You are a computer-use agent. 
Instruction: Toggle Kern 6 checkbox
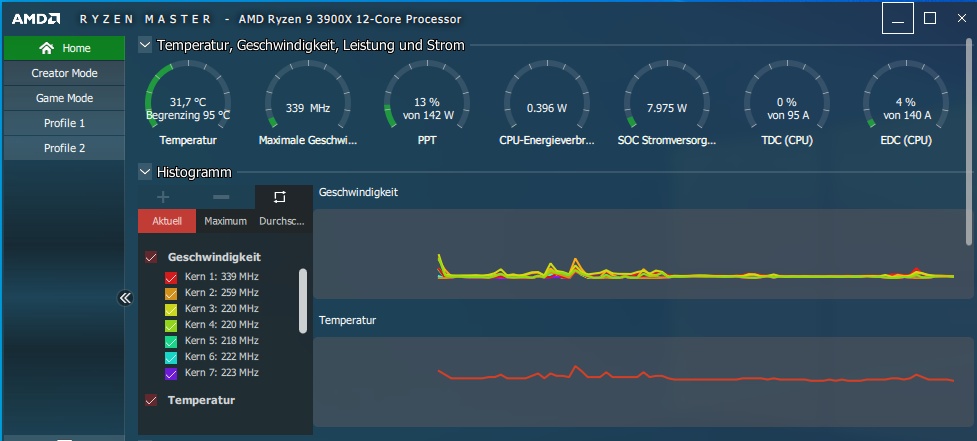coord(171,357)
